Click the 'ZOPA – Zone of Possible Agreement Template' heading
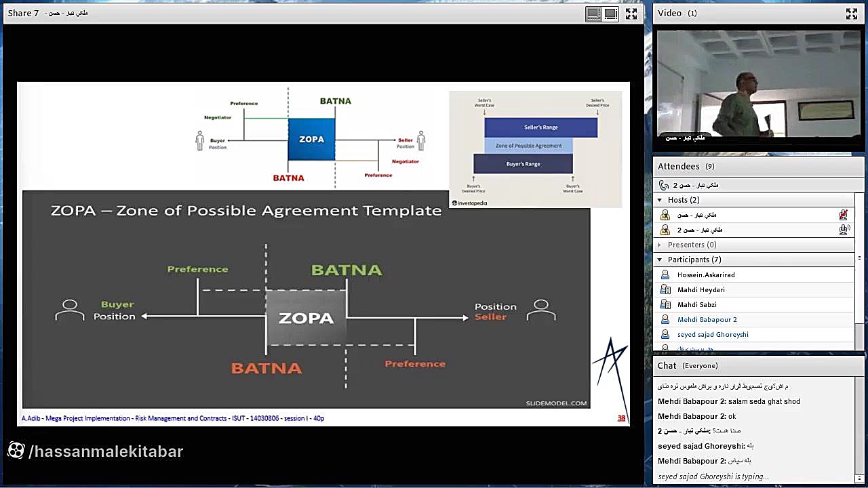 246,211
